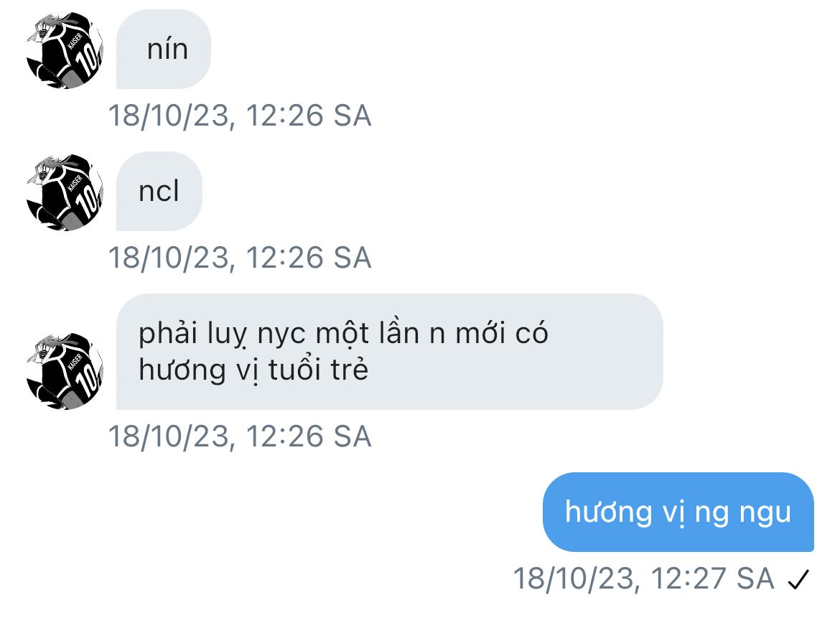Screen dimensions: 840x618
Task: Click the line 'phải luỵ nyc một lần'
Action: pyautogui.click(x=279, y=334)
